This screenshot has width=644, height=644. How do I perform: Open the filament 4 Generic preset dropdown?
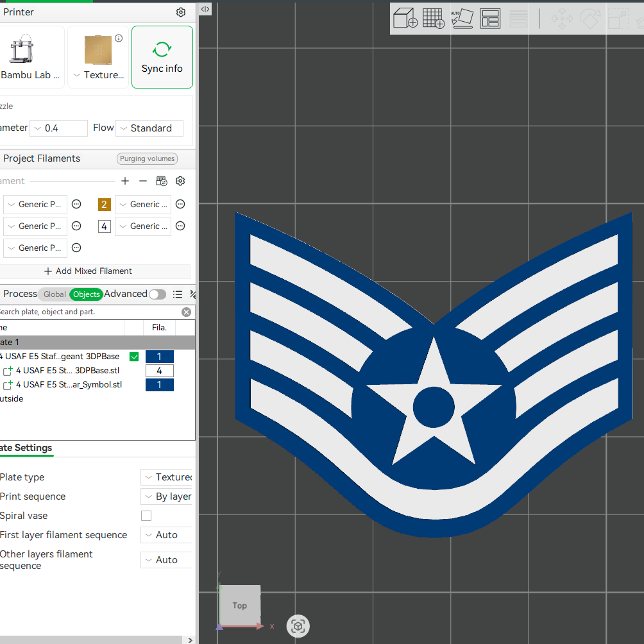[143, 226]
